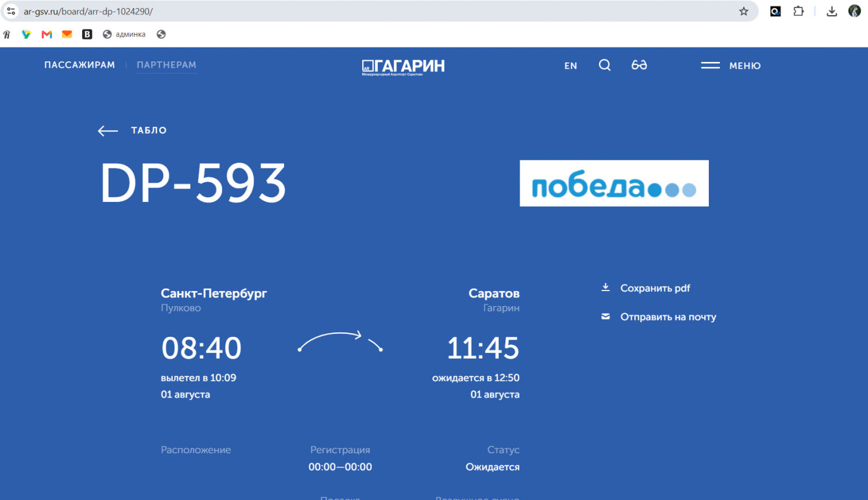Open the orange envelope mail bookmark
The width and height of the screenshot is (868, 500).
tap(67, 34)
